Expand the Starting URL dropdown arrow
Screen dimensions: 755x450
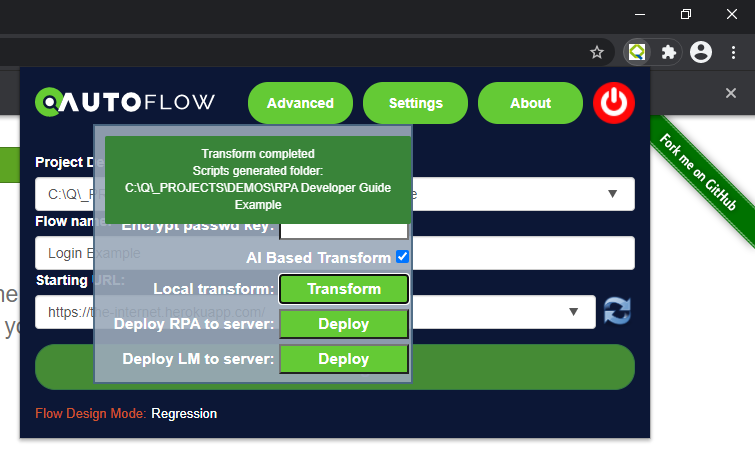573,312
